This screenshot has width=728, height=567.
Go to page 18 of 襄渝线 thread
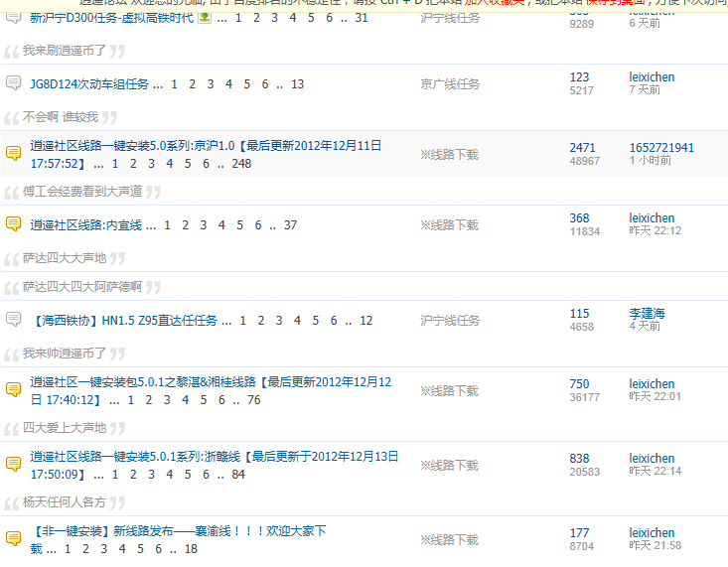pyautogui.click(x=191, y=549)
